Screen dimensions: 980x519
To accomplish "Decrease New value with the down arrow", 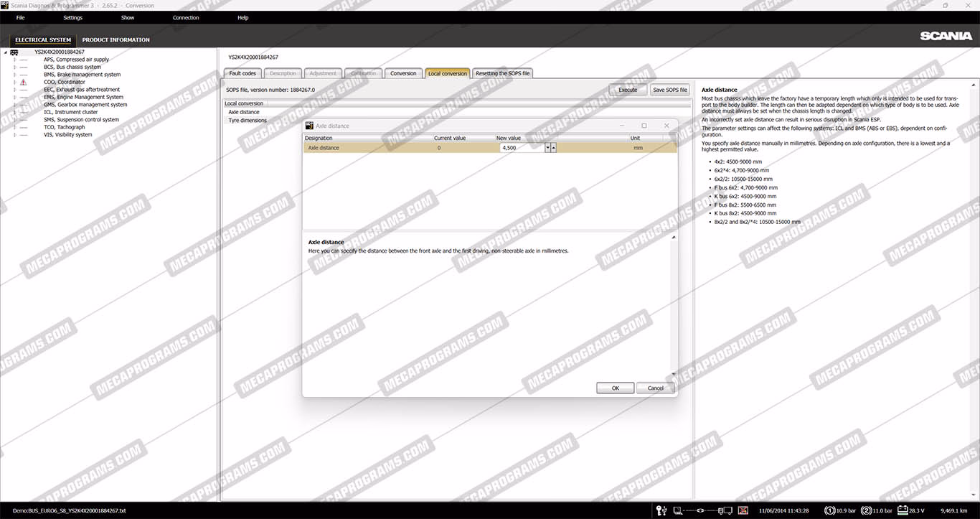I will [x=547, y=148].
